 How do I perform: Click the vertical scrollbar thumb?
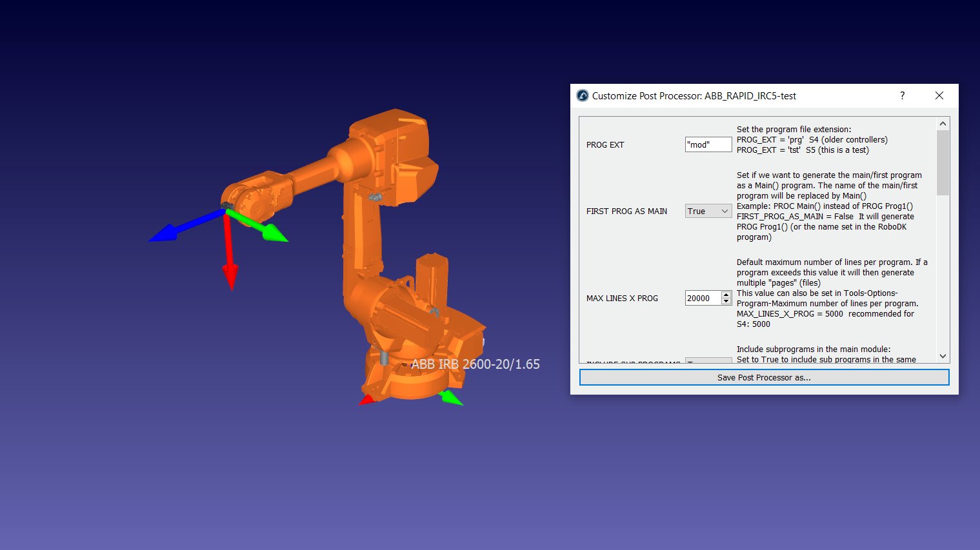pyautogui.click(x=943, y=162)
